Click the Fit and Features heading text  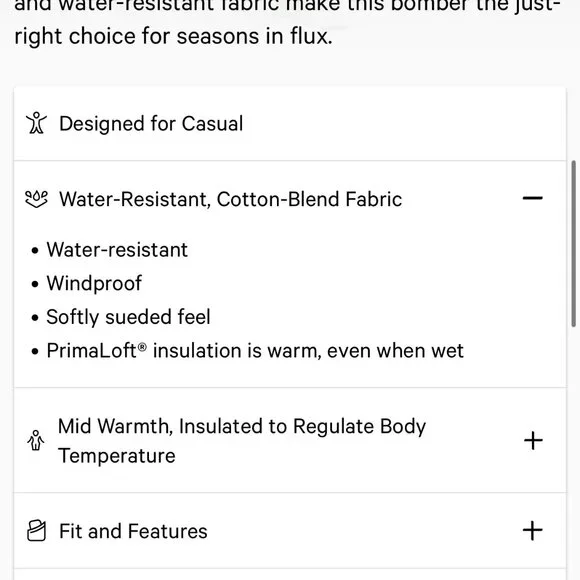click(133, 531)
